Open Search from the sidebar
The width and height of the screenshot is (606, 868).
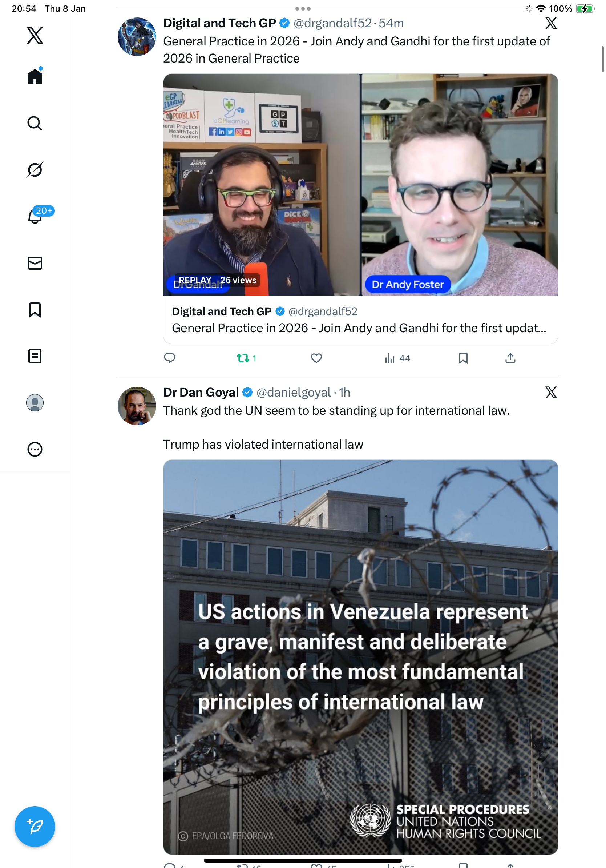point(35,123)
